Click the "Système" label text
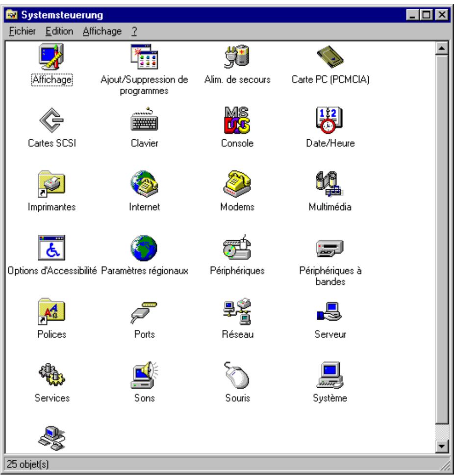This screenshot has height=476, width=455. 330,398
